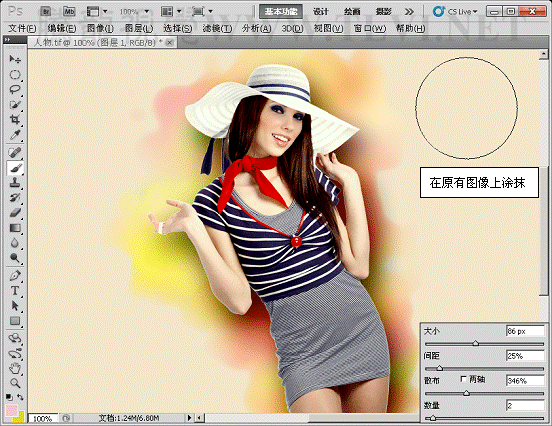The width and height of the screenshot is (552, 426).
Task: Reset default foreground and background colors
Action: pos(10,397)
